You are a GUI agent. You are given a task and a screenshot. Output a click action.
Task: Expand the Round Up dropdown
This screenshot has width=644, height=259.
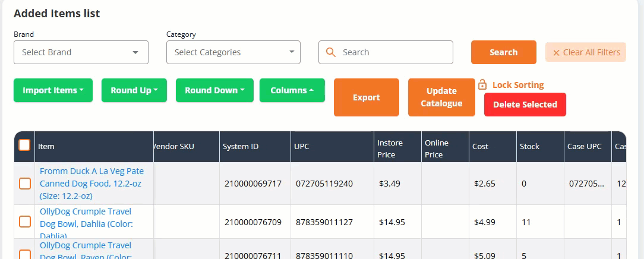click(134, 90)
